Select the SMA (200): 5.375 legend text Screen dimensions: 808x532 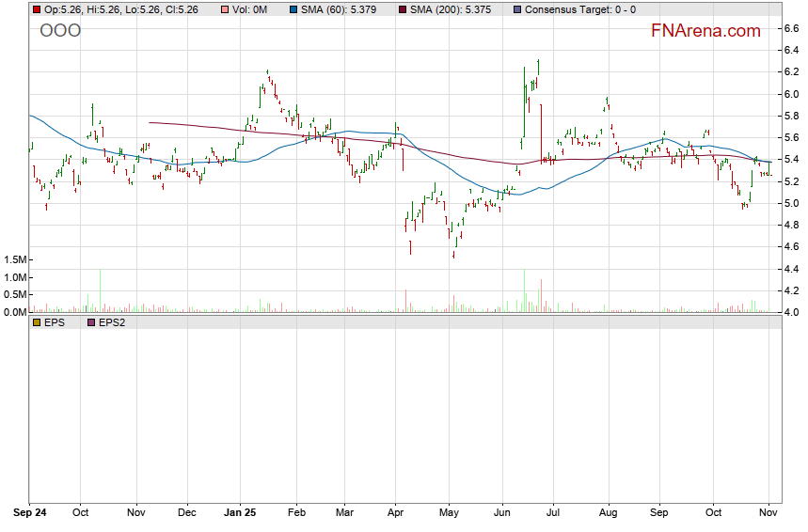(452, 9)
